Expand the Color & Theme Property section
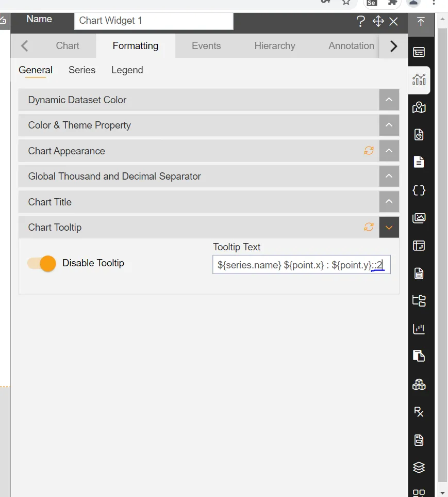 389,125
